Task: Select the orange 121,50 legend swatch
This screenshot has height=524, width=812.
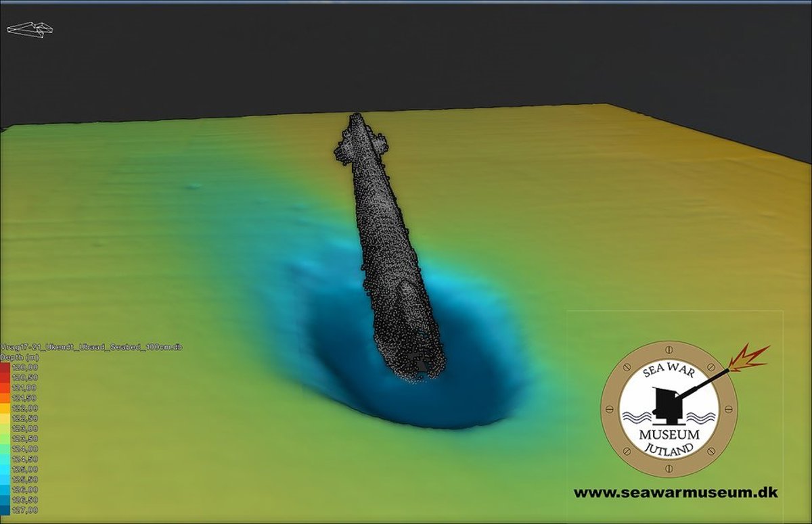Action: (x=5, y=398)
